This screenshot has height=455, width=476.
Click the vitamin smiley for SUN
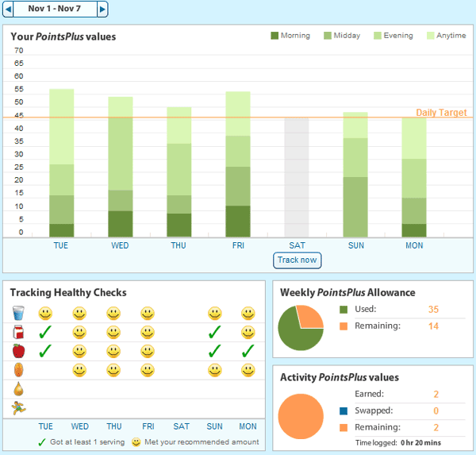click(x=215, y=371)
